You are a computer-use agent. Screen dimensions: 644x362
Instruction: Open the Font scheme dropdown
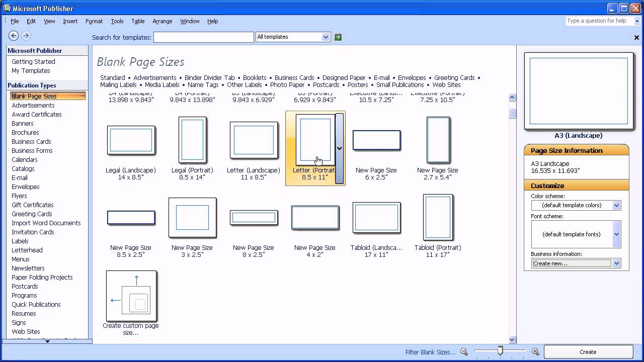coord(616,234)
